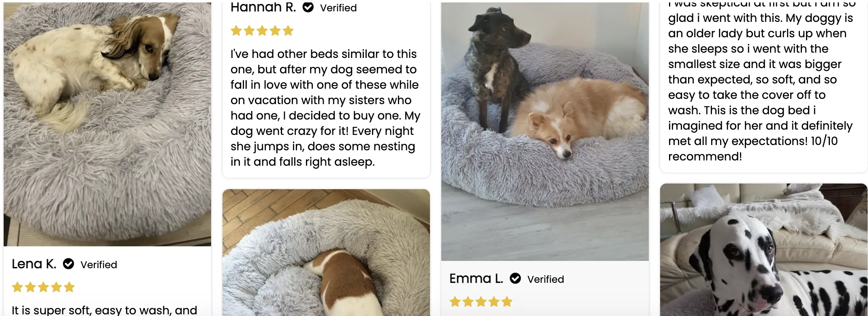The image size is (868, 316).
Task: Click verified checkmark badge next to Hannah R.
Action: tap(308, 7)
